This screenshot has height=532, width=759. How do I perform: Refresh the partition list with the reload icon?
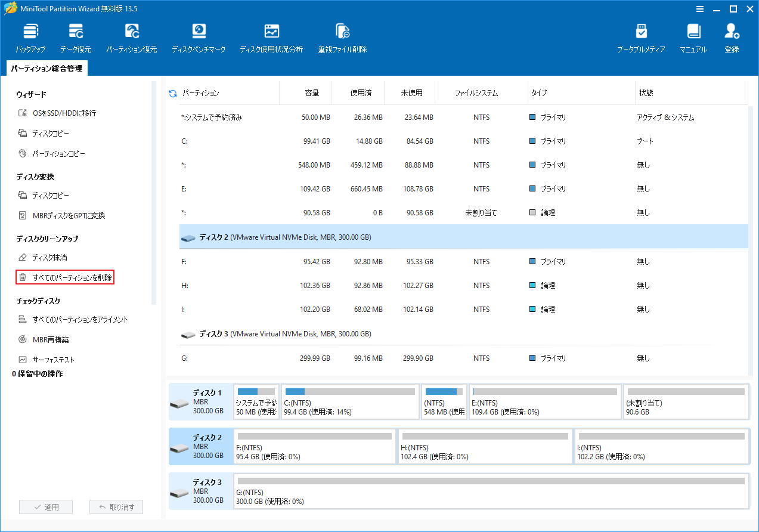point(173,94)
